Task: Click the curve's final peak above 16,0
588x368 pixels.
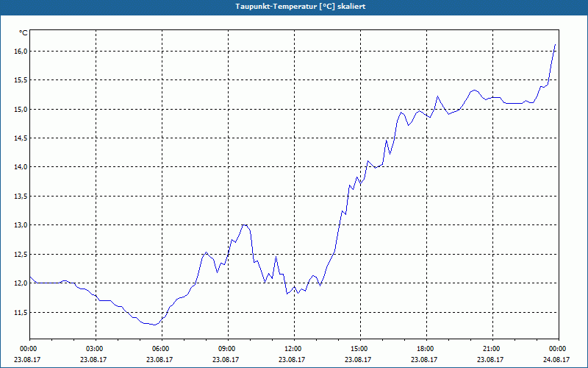Action: click(x=555, y=45)
